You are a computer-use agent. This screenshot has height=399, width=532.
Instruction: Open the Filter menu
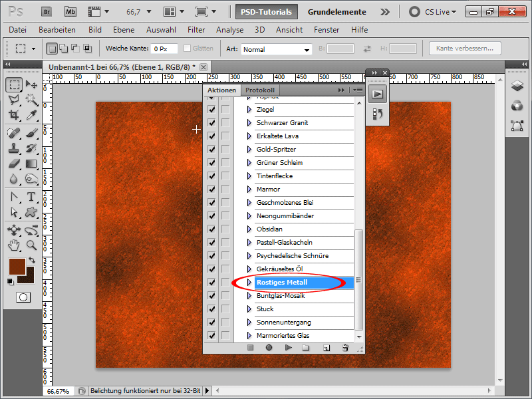(196, 30)
